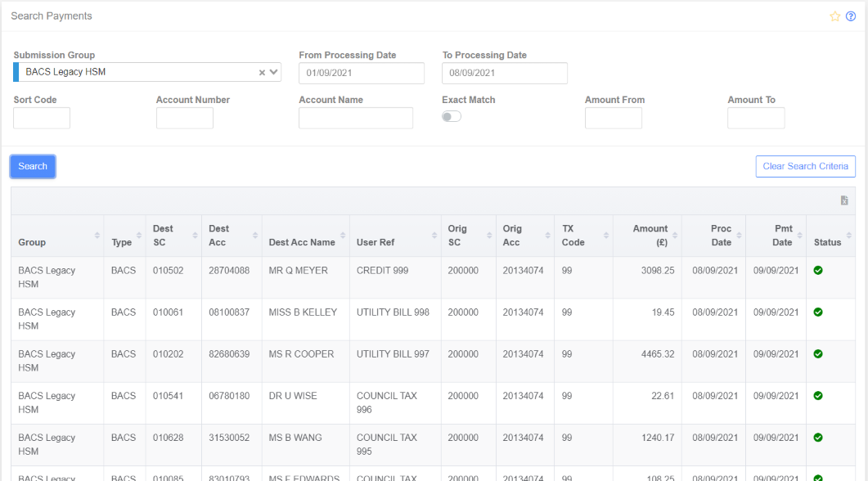This screenshot has width=868, height=481.
Task: Click the Account Name input field
Action: pyautogui.click(x=355, y=118)
